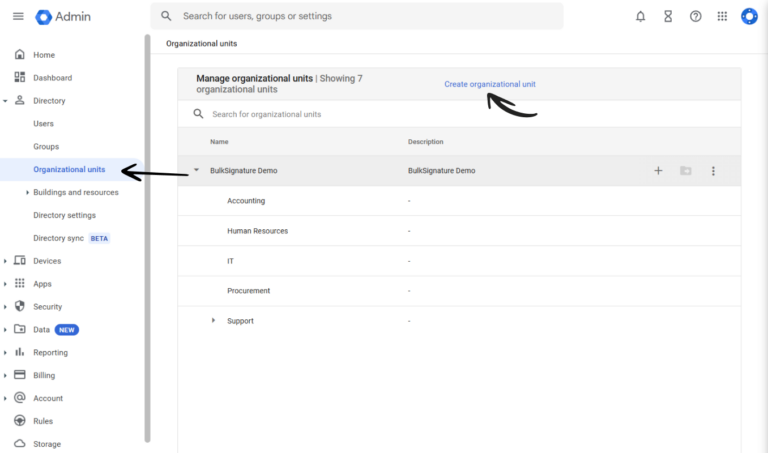The height and width of the screenshot is (453, 768).
Task: Click the Google Admin logo
Action: point(63,17)
